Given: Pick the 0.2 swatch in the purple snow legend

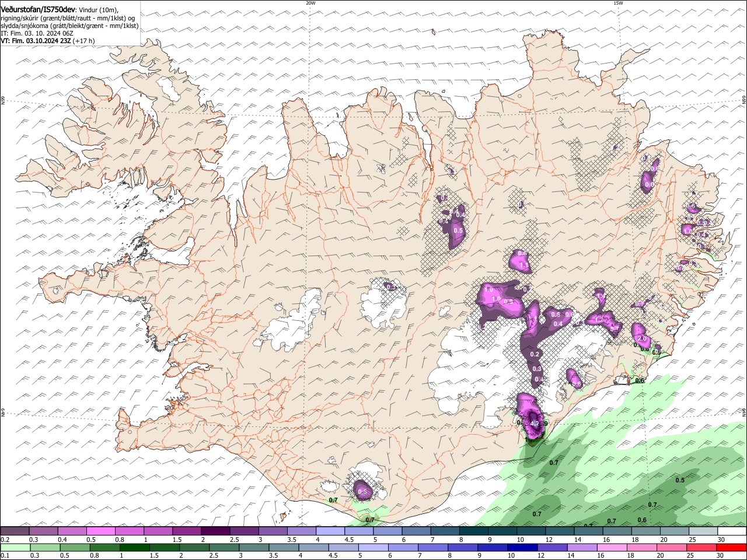Looking at the screenshot, I should click(x=15, y=531).
